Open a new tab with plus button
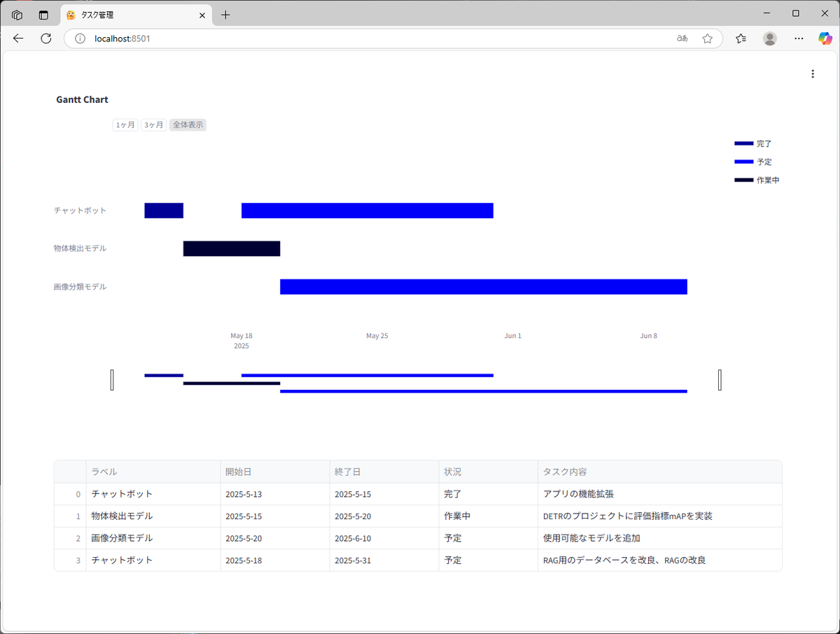 [225, 15]
